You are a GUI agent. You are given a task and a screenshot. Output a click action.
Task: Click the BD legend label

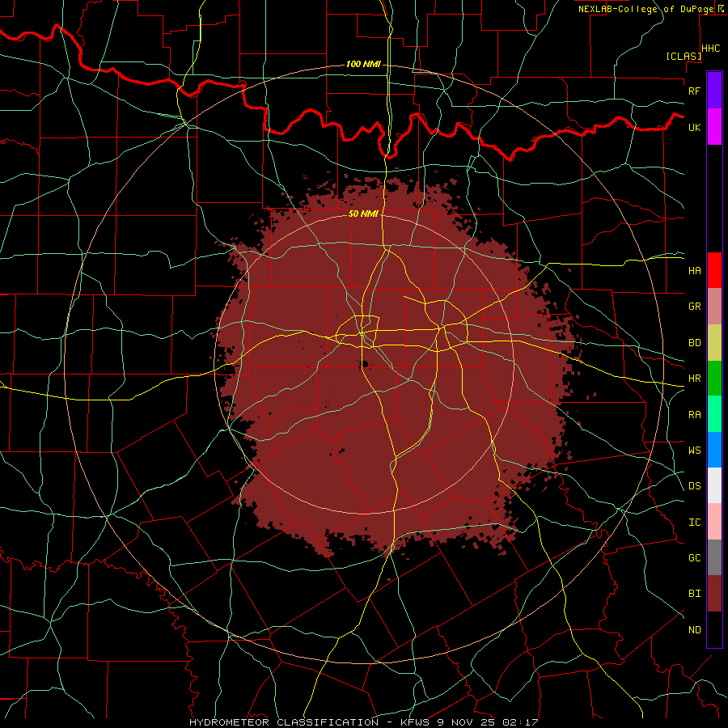point(694,343)
